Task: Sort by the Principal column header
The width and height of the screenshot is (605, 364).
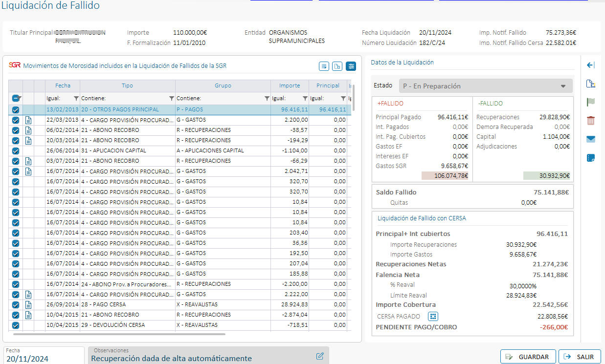Action: pyautogui.click(x=328, y=86)
